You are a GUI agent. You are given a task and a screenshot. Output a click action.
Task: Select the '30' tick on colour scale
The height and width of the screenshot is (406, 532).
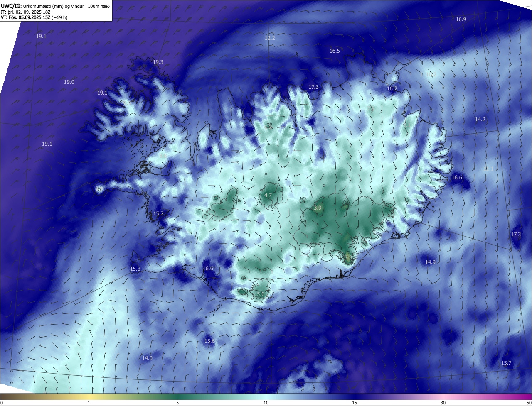pyautogui.click(x=443, y=403)
